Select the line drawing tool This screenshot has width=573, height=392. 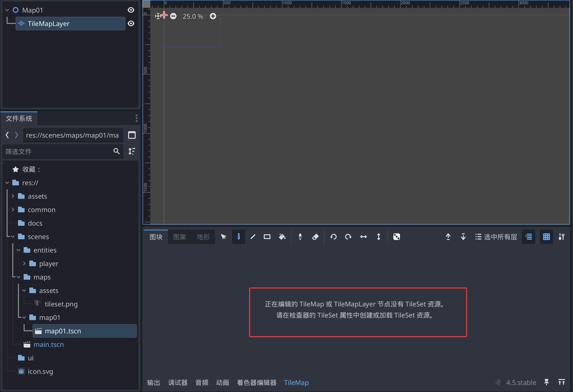click(253, 237)
